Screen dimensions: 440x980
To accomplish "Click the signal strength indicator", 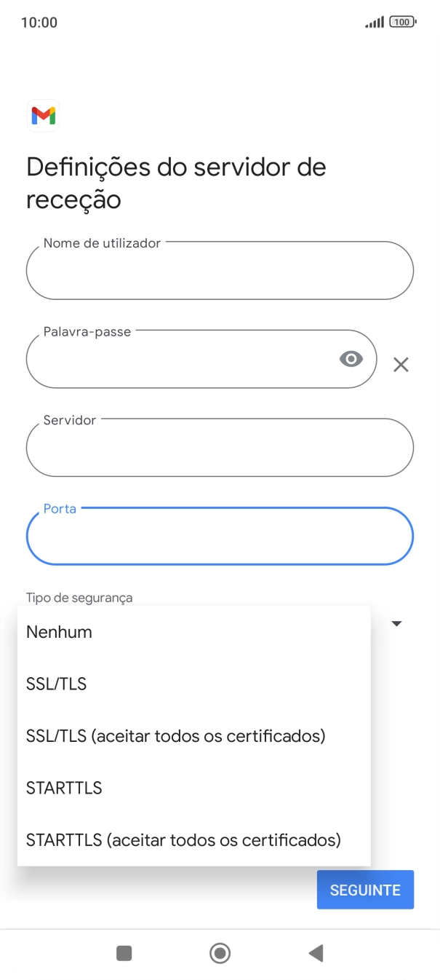I will 373,22.
